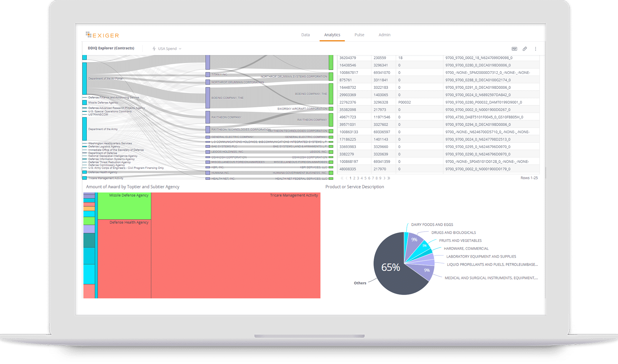Click DRUGS AND BIOLOGICALS pie label
Screen dimensions: 618x364
point(453,232)
